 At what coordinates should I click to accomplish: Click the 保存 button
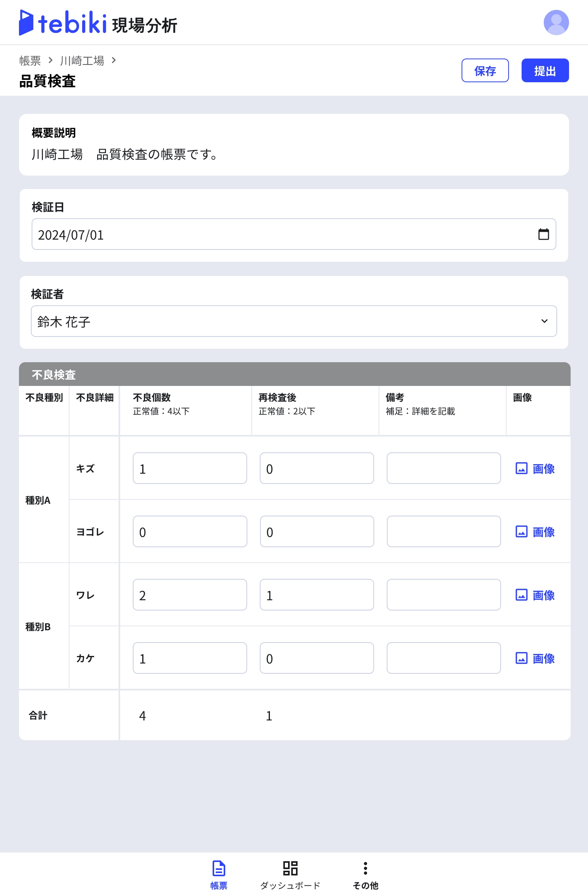485,71
